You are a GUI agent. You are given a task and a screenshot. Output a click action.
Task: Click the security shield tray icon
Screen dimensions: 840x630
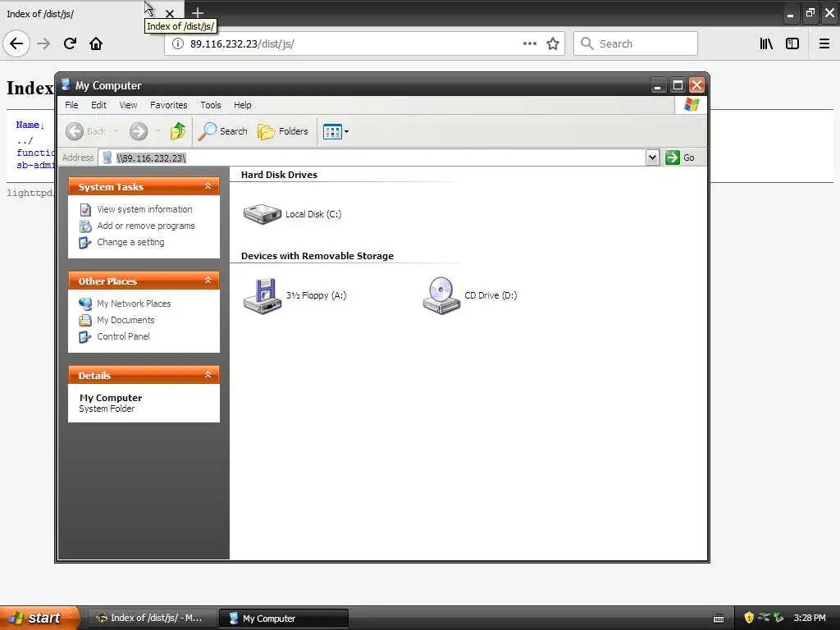(x=749, y=618)
